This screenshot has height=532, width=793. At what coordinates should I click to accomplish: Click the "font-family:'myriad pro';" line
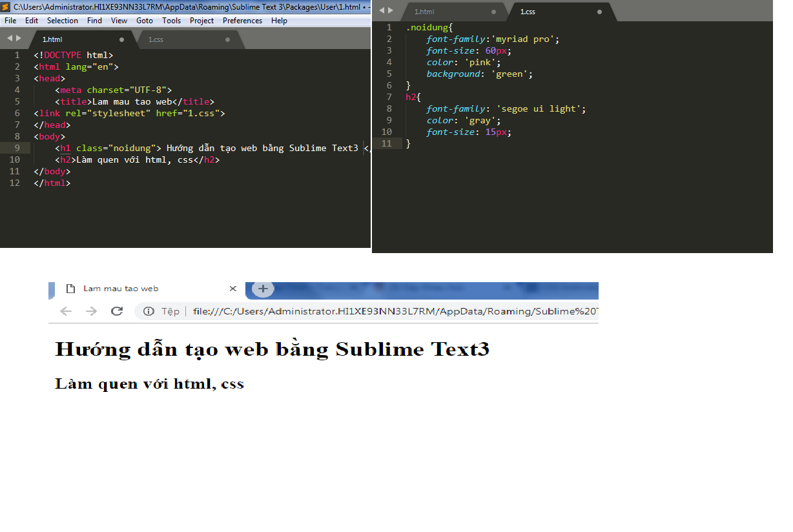(x=493, y=39)
